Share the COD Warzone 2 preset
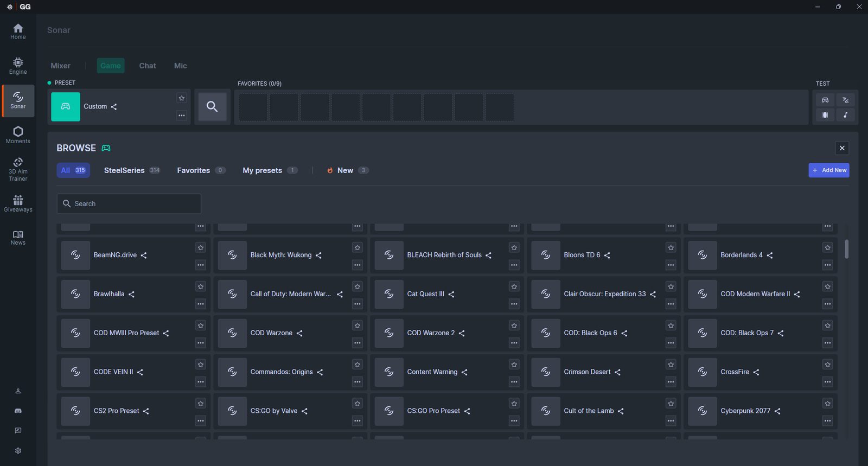Screen dimensions: 868x466 (x=462, y=334)
